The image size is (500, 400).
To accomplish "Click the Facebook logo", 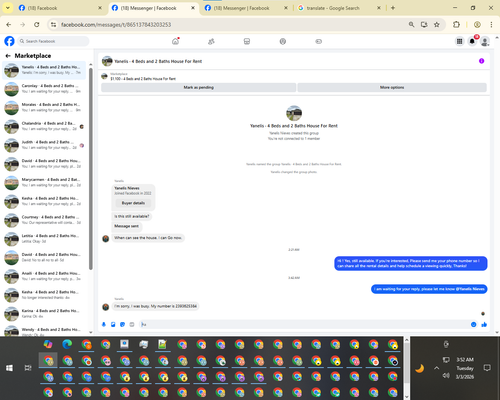I will [x=9, y=41].
